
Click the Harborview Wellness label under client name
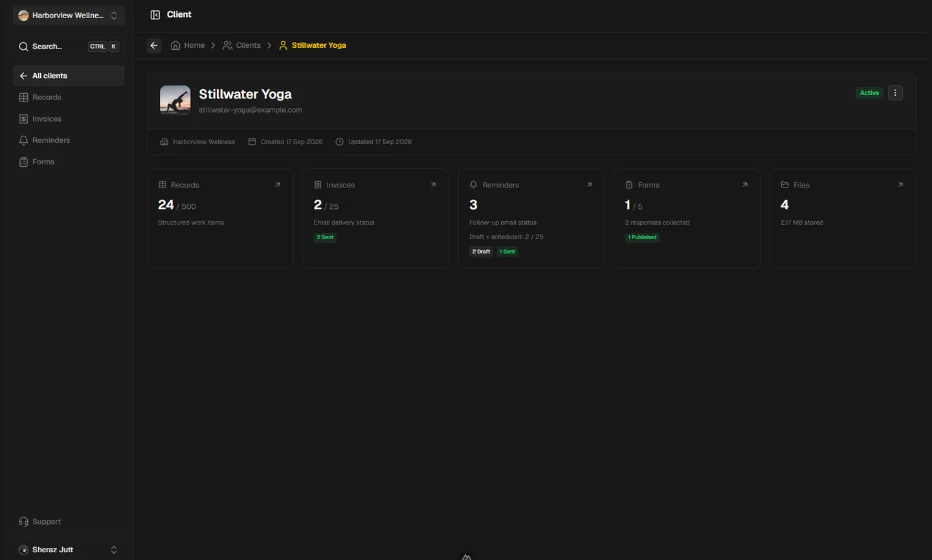coord(204,142)
